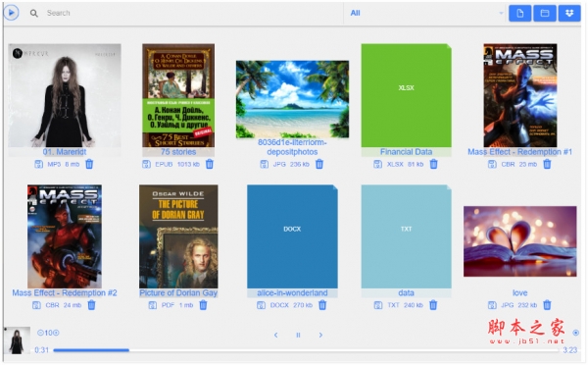Delete the Financial Data XLSX file
Screen dimensions: 588x365
(x=433, y=164)
